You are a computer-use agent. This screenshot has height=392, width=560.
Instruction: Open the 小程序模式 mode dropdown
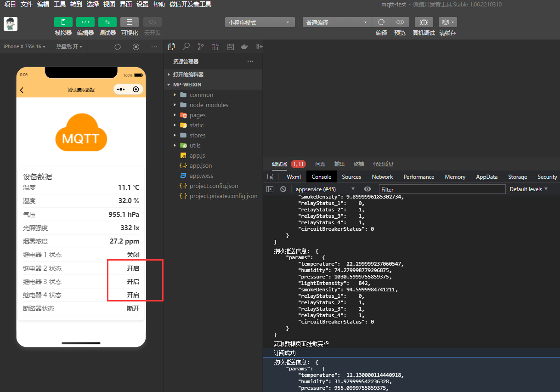coord(259,22)
